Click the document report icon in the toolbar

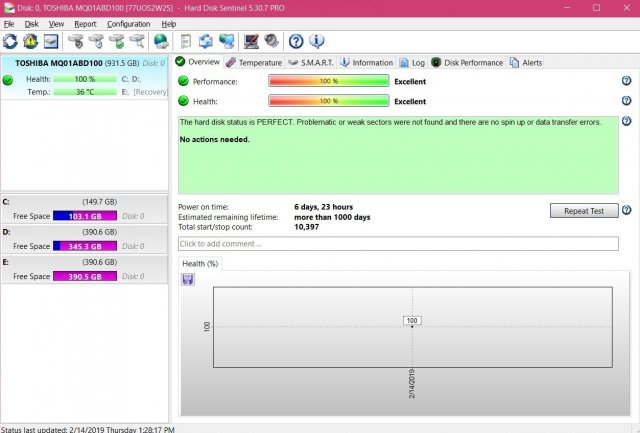185,41
